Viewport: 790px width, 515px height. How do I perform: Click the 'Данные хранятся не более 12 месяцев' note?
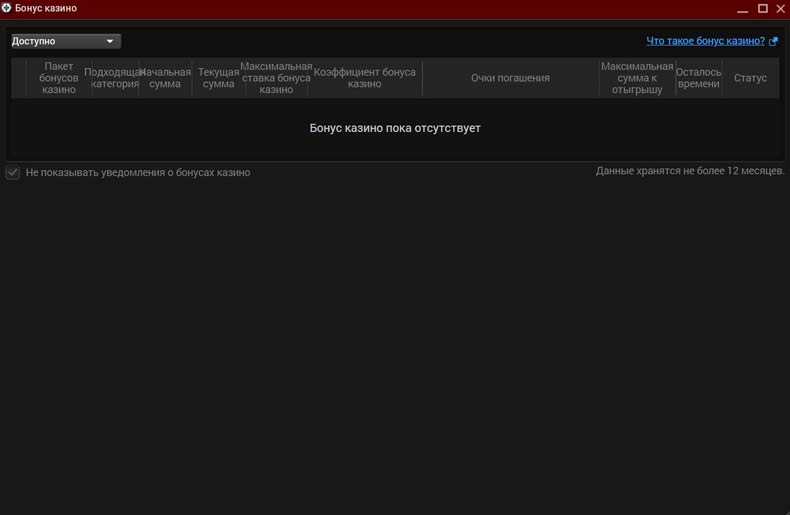[x=690, y=171]
